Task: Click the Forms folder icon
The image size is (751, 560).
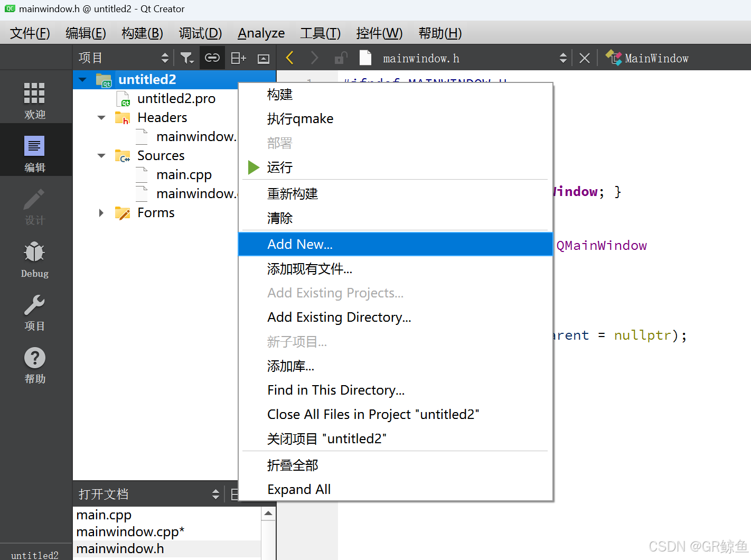Action: click(x=123, y=213)
